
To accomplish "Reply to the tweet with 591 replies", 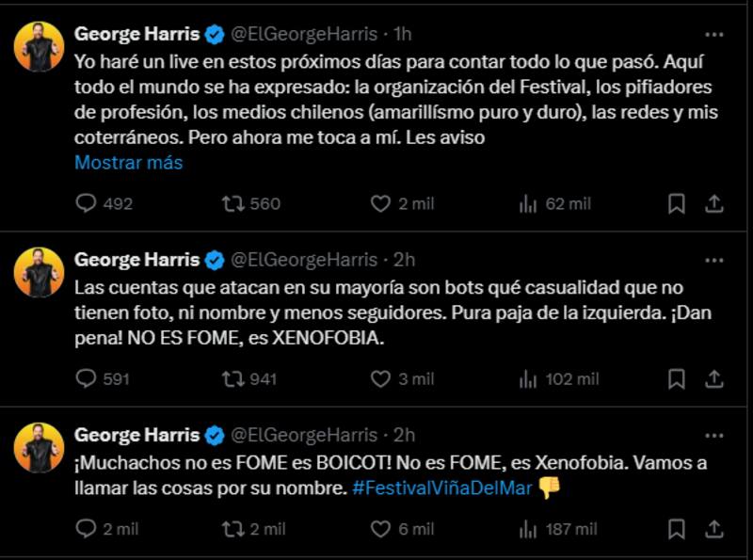I will 86,379.
